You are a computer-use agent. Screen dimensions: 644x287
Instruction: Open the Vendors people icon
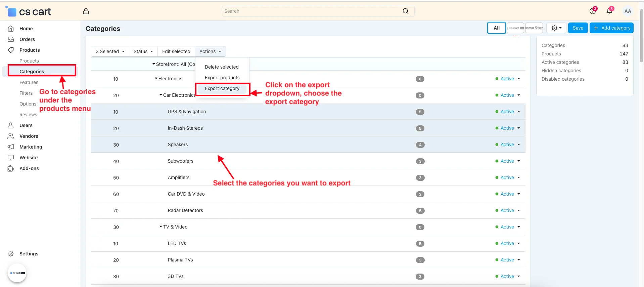pos(11,136)
